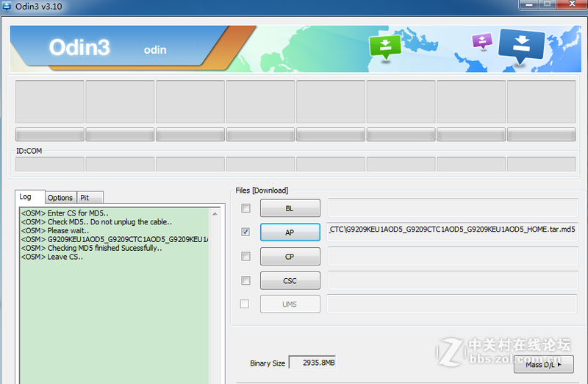Click the UMS file path field
The height and width of the screenshot is (384, 588).
[452, 304]
